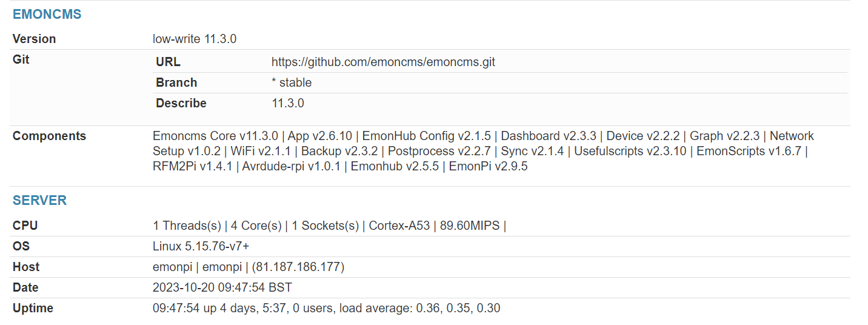Click the Emoncms Core v11.3.0 component text
868x325 pixels.
(215, 136)
